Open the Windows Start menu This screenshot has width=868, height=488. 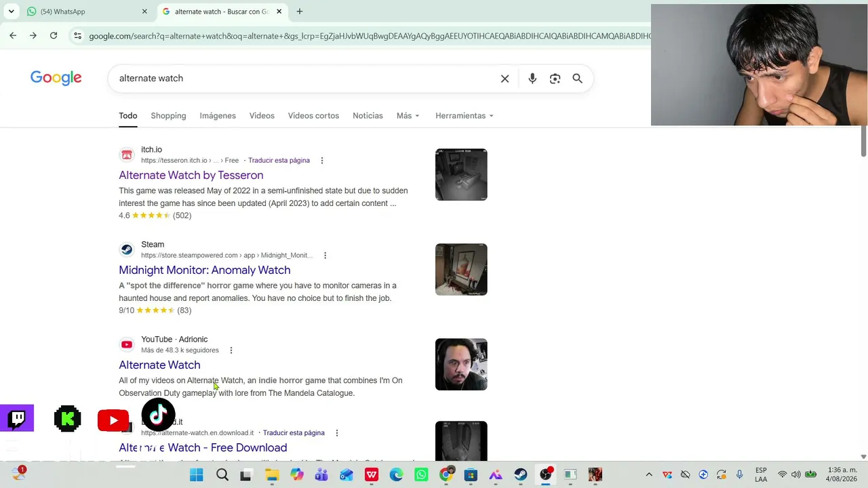coord(197,475)
